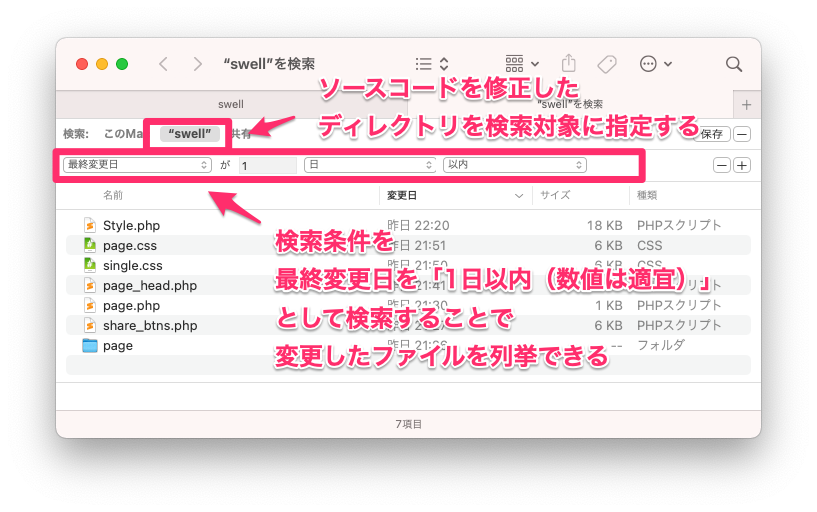Remove the search criterion row

pos(721,166)
